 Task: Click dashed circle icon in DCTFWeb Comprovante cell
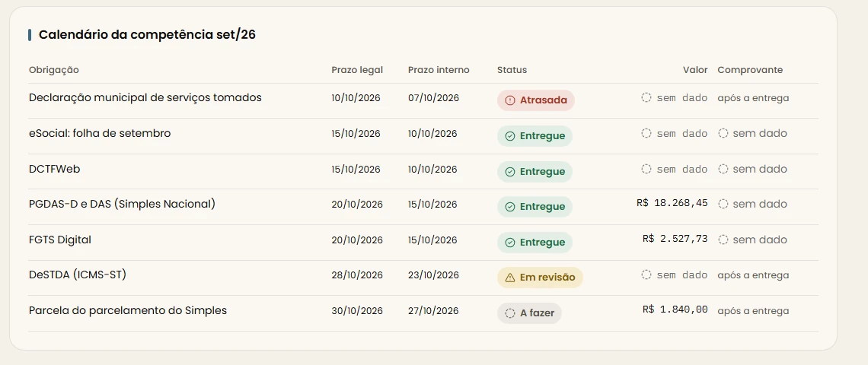click(723, 169)
